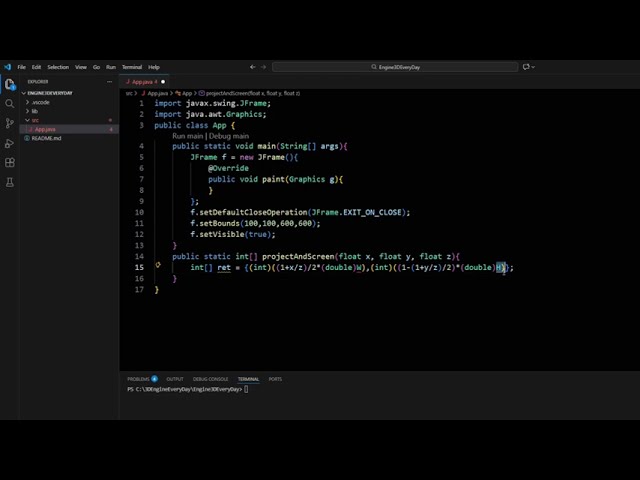The height and width of the screenshot is (480, 640).
Task: Click the VS Code logo icon
Action: 7,67
